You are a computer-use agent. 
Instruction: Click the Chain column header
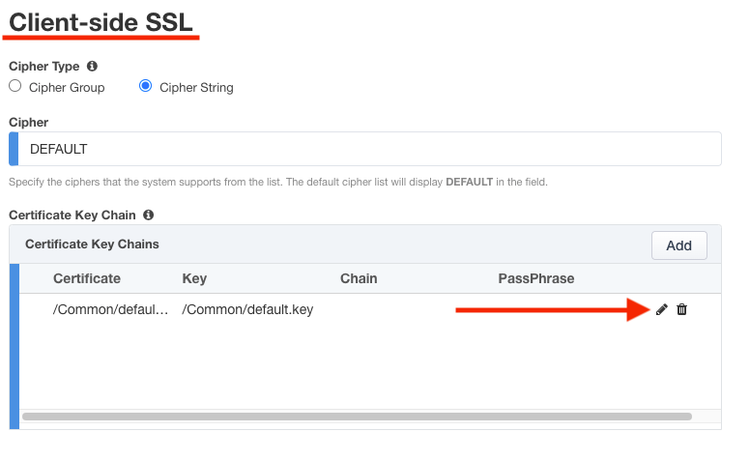click(358, 278)
